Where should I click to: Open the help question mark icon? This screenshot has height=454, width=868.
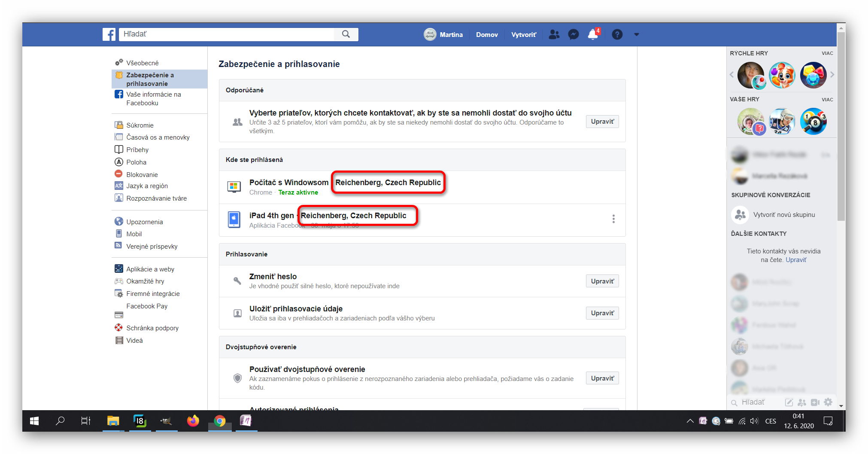click(x=617, y=34)
